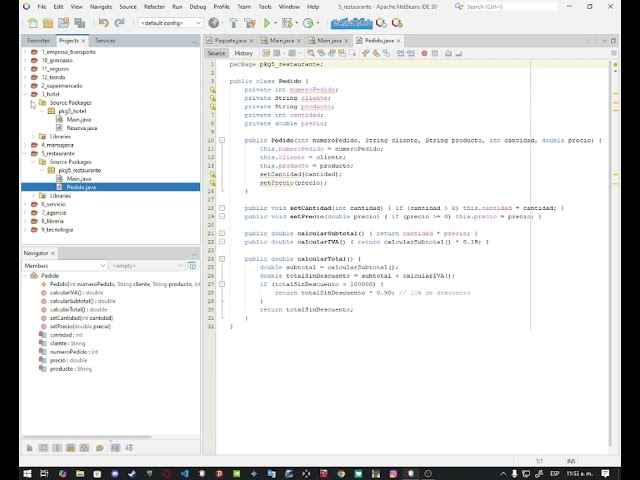Click the last profiler icon in toolbar
The height and width of the screenshot is (480, 640).
(x=397, y=23)
